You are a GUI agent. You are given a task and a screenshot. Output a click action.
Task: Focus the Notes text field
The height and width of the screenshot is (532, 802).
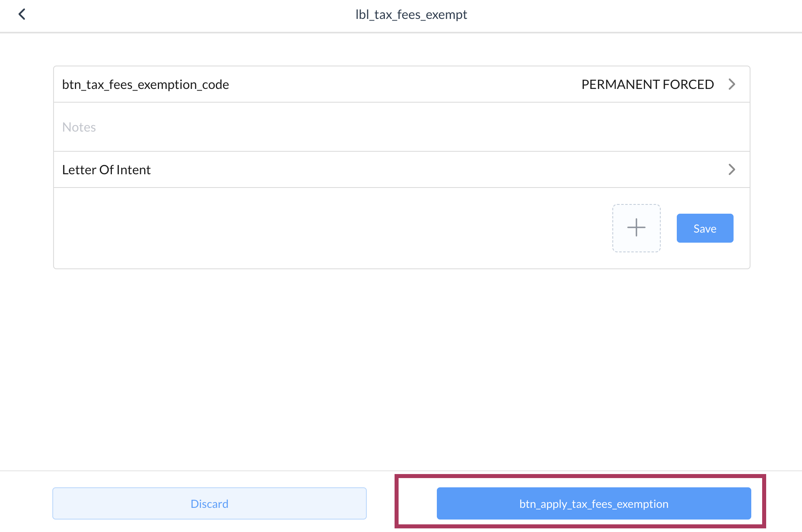tap(401, 127)
